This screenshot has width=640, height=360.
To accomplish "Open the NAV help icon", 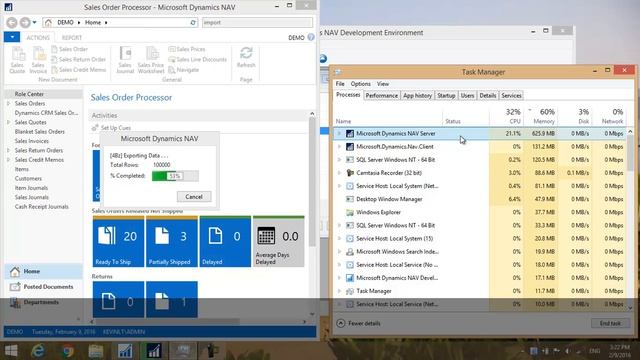I will 311,37.
